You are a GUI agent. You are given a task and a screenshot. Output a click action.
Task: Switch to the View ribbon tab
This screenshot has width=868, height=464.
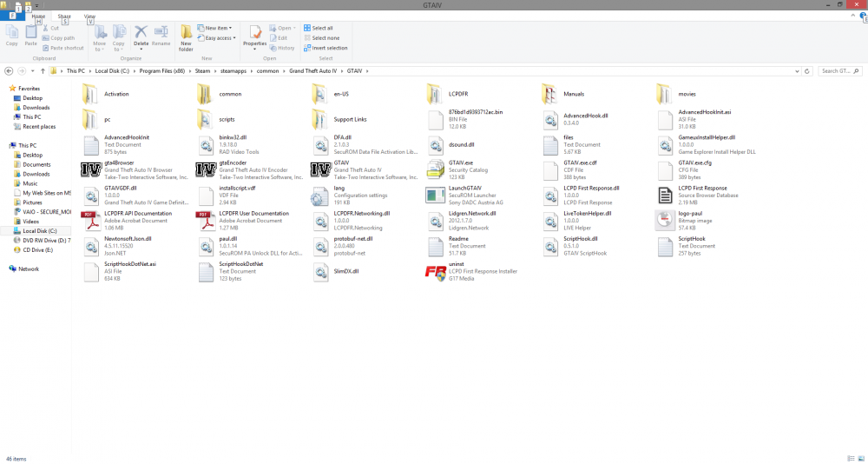point(89,17)
